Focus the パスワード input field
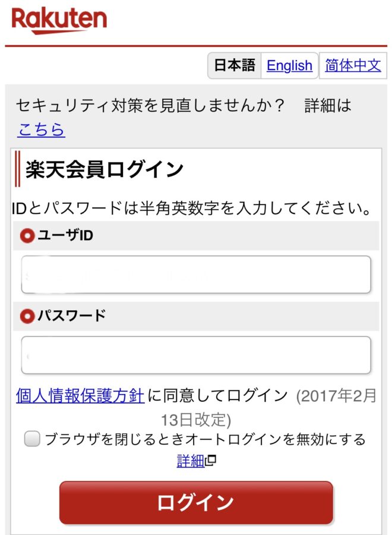This screenshot has height=535, width=392. (196, 355)
